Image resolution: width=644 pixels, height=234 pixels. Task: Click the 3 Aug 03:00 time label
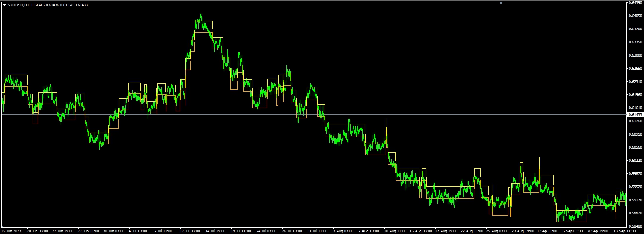click(343, 231)
